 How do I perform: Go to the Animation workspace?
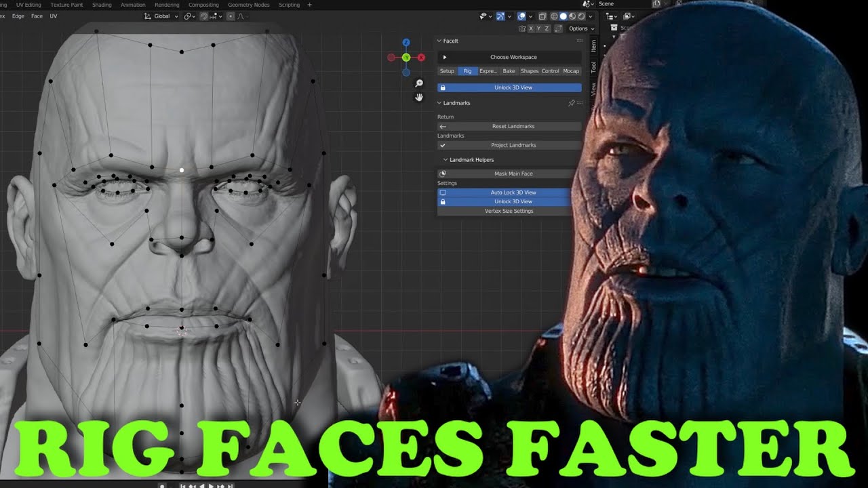coord(133,5)
